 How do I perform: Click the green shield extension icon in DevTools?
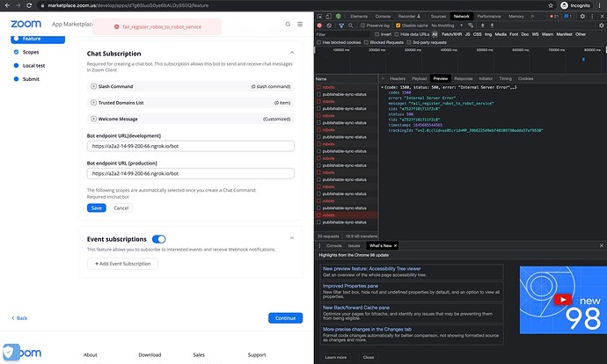pyautogui.click(x=339, y=16)
